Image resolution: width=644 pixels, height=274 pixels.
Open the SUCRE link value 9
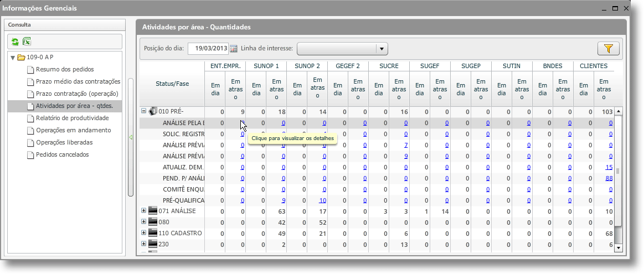coord(406,156)
